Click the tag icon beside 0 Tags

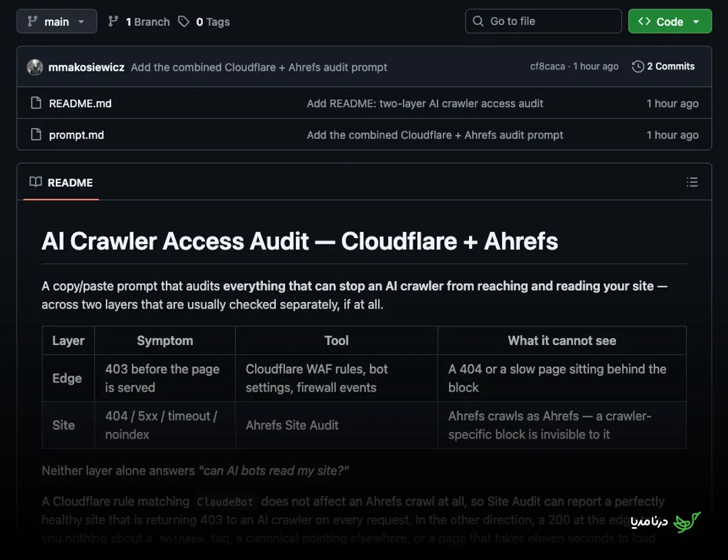(x=184, y=22)
